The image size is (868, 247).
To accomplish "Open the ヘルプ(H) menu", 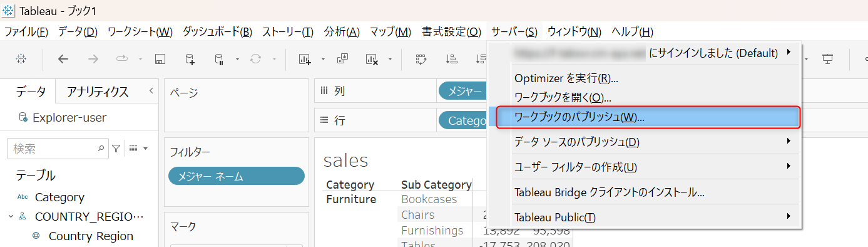I will (x=632, y=31).
